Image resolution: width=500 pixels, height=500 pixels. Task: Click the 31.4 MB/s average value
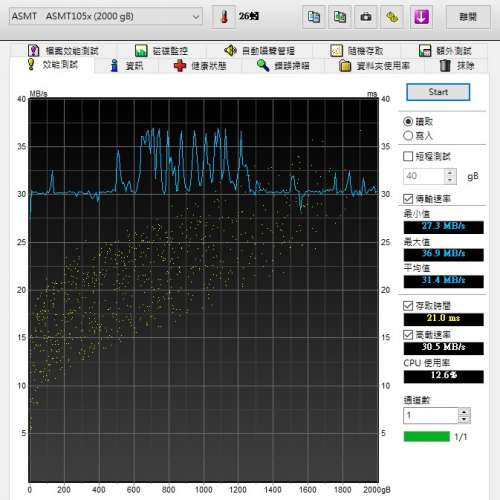click(443, 281)
